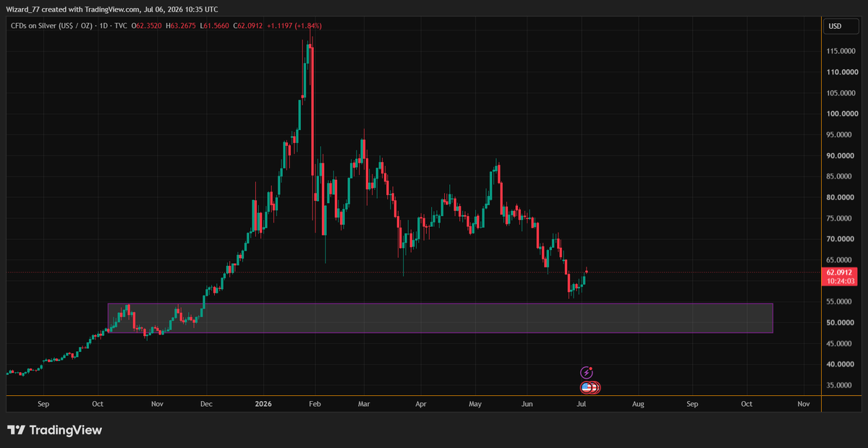Click the 35.0000 price axis label
868x448 pixels.
(x=840, y=385)
